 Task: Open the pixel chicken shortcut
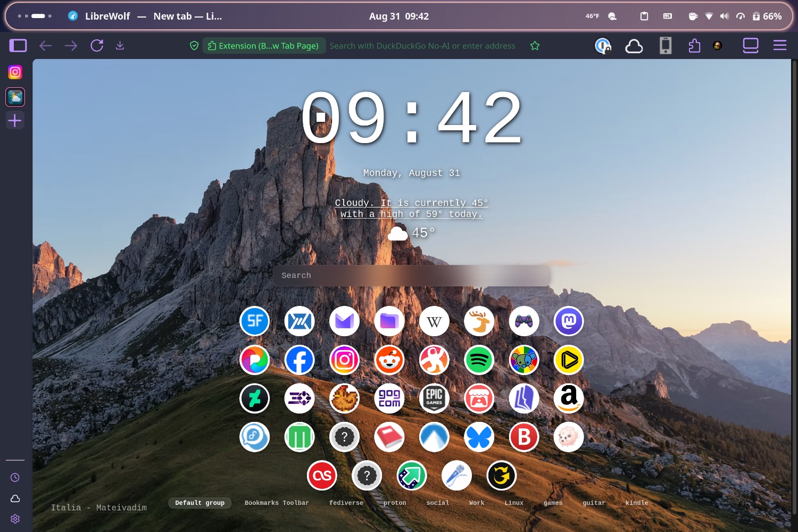coord(344,398)
